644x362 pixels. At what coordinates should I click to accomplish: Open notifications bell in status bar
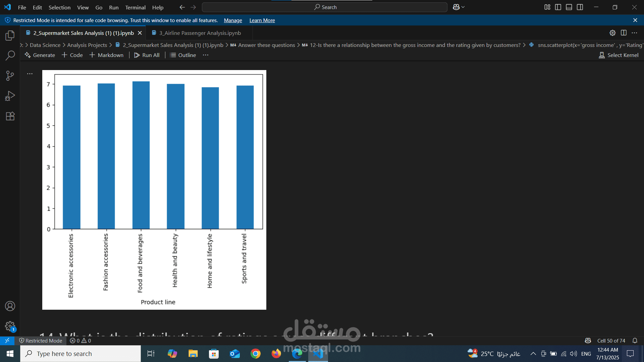[635, 341]
